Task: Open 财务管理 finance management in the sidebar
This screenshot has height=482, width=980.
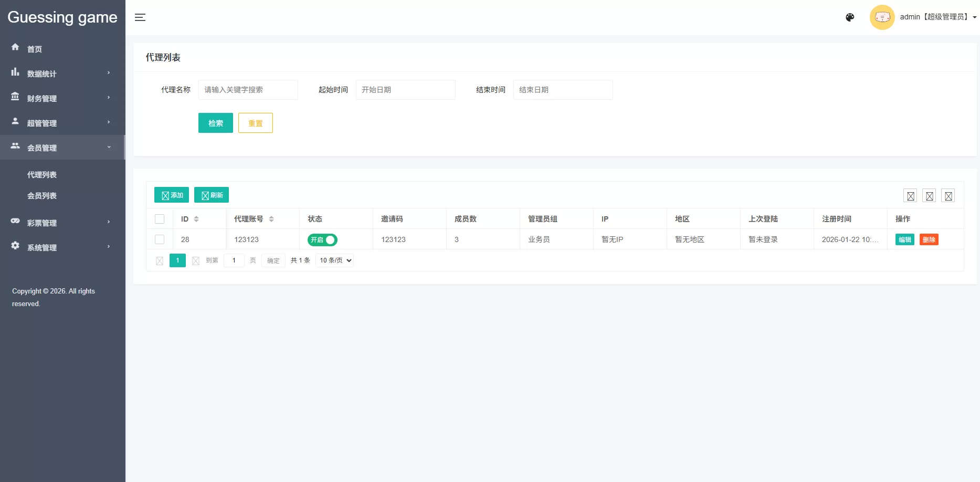Action: pos(42,98)
